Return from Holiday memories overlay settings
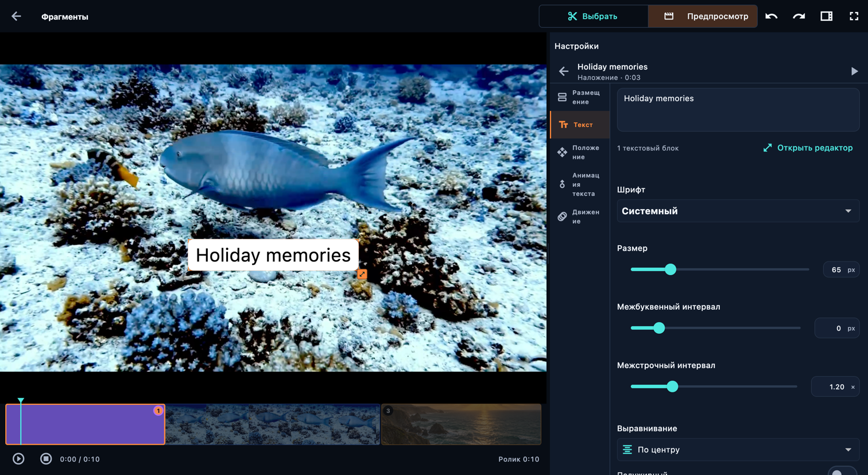This screenshot has width=868, height=475. point(564,71)
